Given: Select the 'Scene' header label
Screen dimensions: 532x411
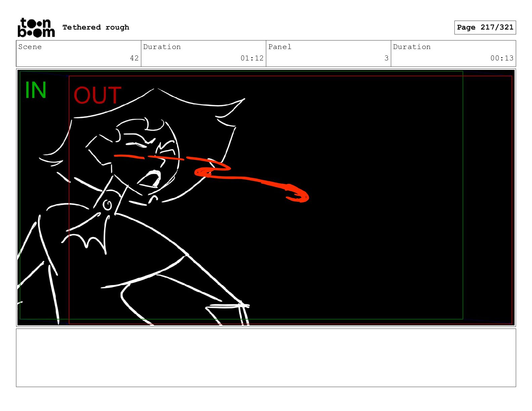Looking at the screenshot, I should point(30,47).
